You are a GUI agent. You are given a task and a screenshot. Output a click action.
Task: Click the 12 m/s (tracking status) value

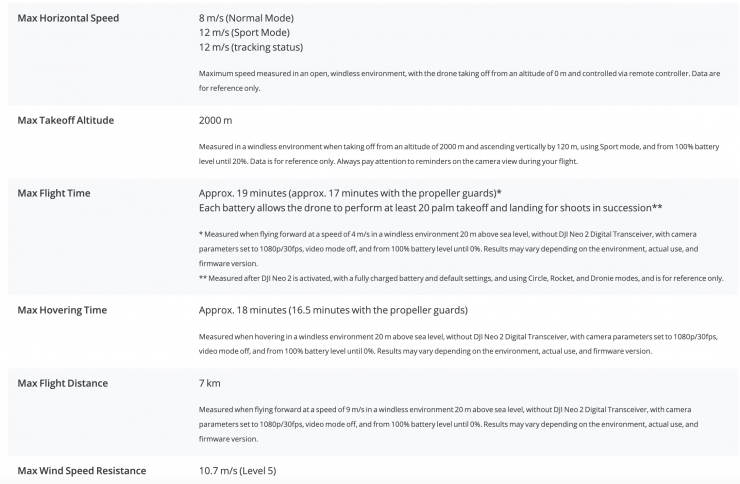point(250,47)
